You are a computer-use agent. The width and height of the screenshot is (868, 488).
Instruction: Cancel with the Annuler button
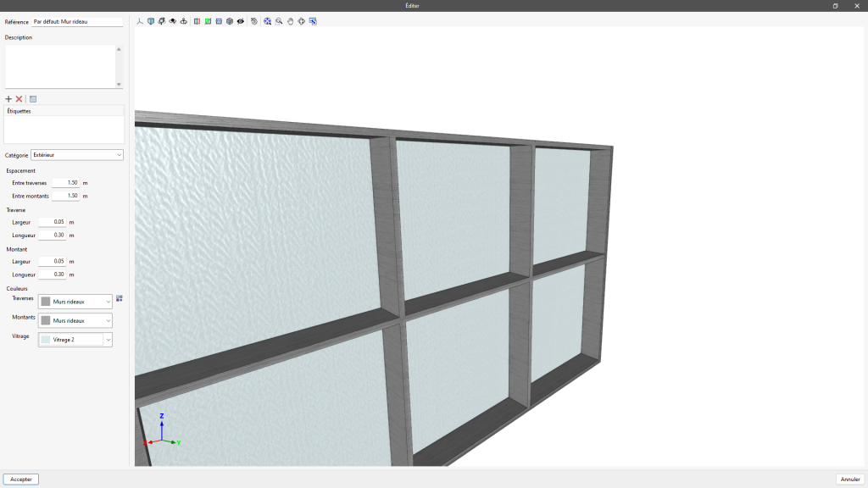850,480
